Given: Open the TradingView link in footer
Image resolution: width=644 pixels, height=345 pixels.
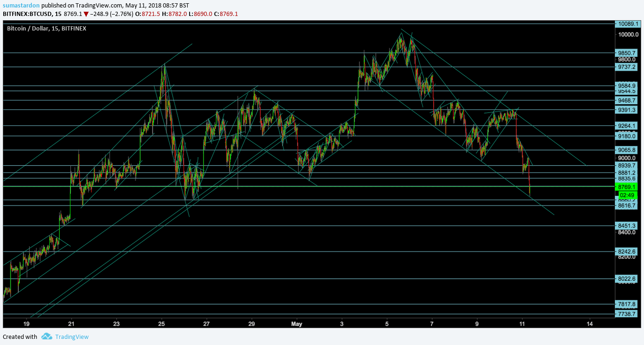Looking at the screenshot, I should tap(72, 337).
